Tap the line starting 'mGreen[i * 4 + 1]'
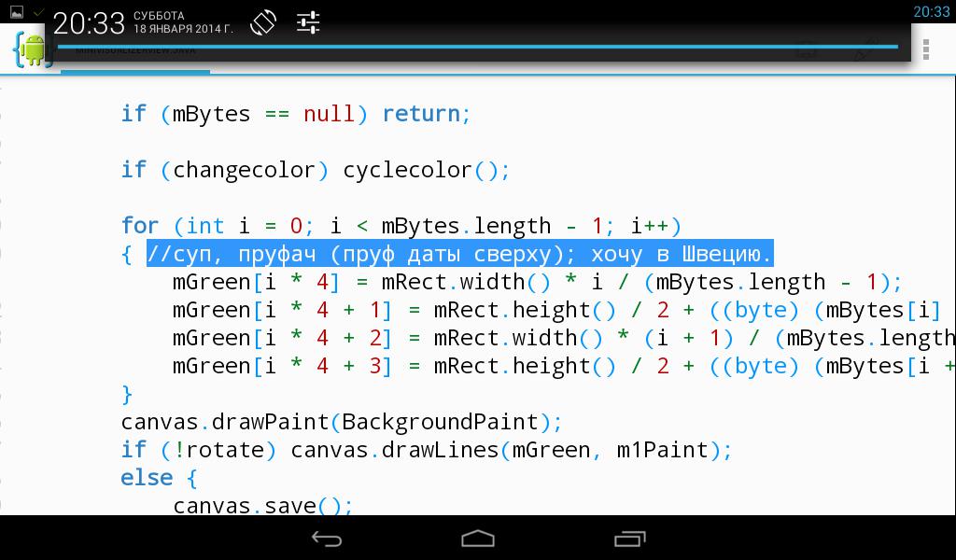Viewport: 956px width, 560px height. click(x=558, y=310)
